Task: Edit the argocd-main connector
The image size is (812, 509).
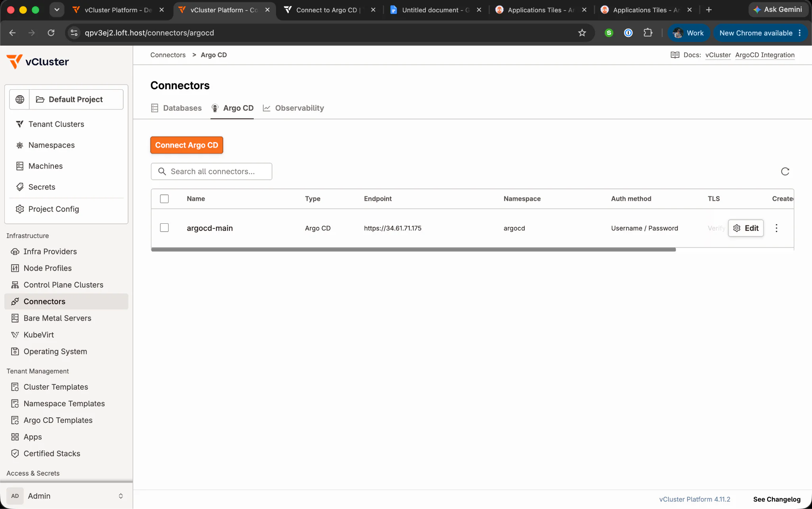Action: tap(746, 228)
